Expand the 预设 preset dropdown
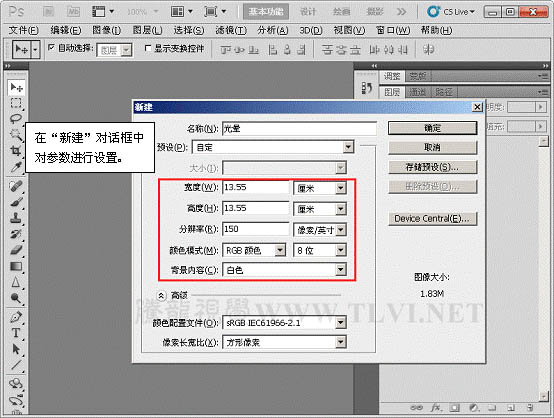554x418 pixels. (x=273, y=147)
